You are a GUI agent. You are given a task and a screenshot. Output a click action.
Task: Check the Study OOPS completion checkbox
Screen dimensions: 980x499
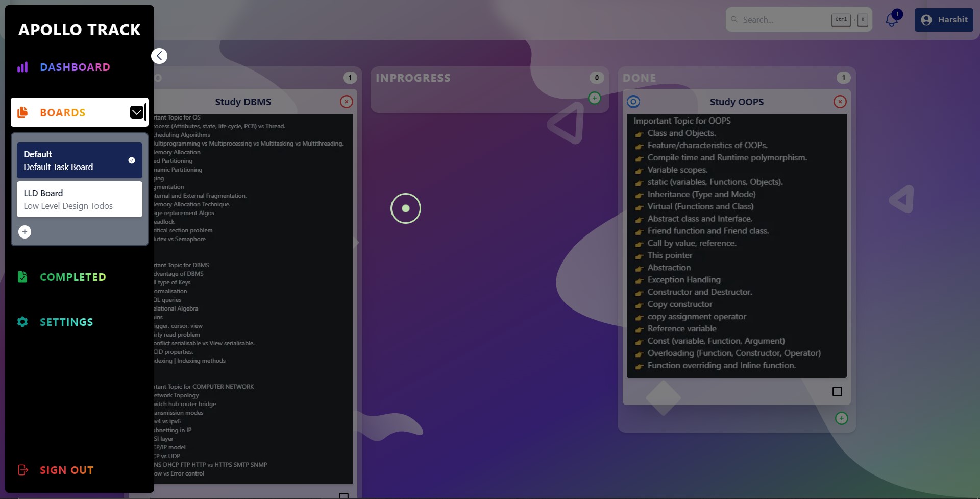point(837,392)
